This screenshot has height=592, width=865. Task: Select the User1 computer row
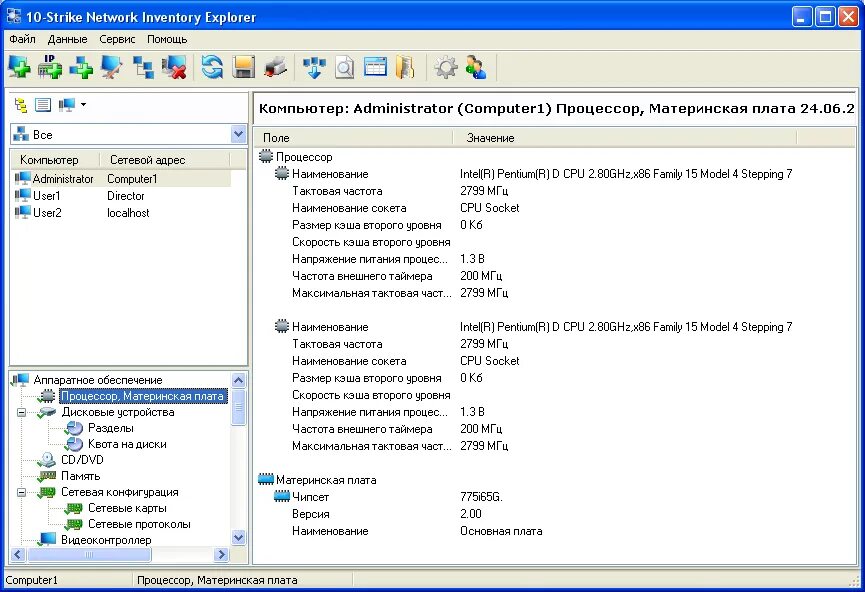coord(121,196)
